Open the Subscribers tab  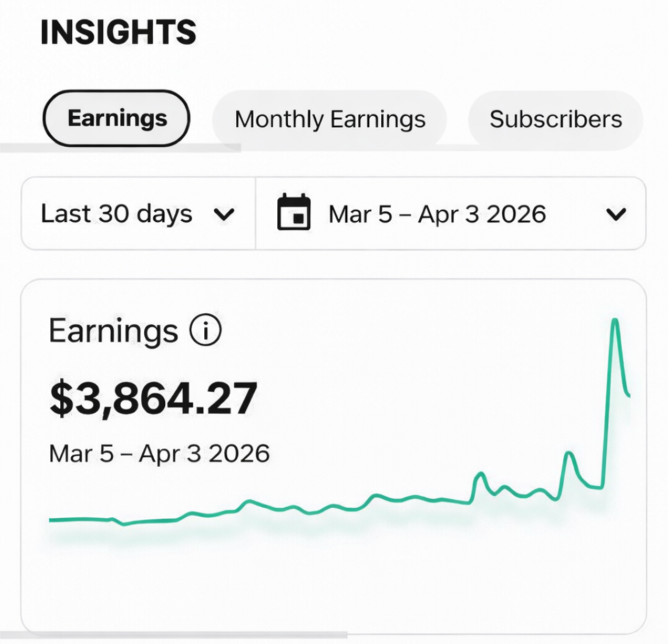pyautogui.click(x=556, y=119)
